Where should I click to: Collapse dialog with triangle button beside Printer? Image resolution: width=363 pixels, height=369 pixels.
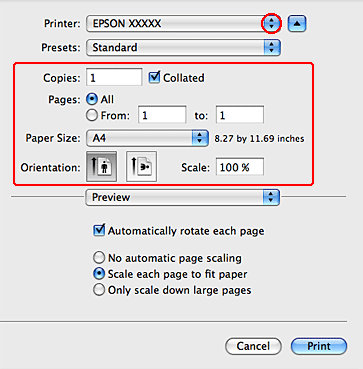tap(297, 24)
